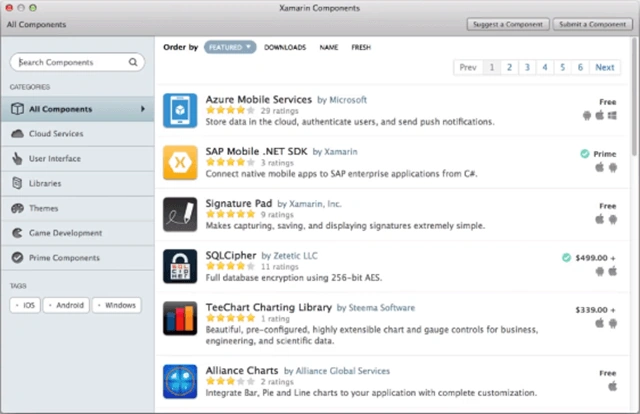Open the Steema Software publisher link

tap(382, 308)
